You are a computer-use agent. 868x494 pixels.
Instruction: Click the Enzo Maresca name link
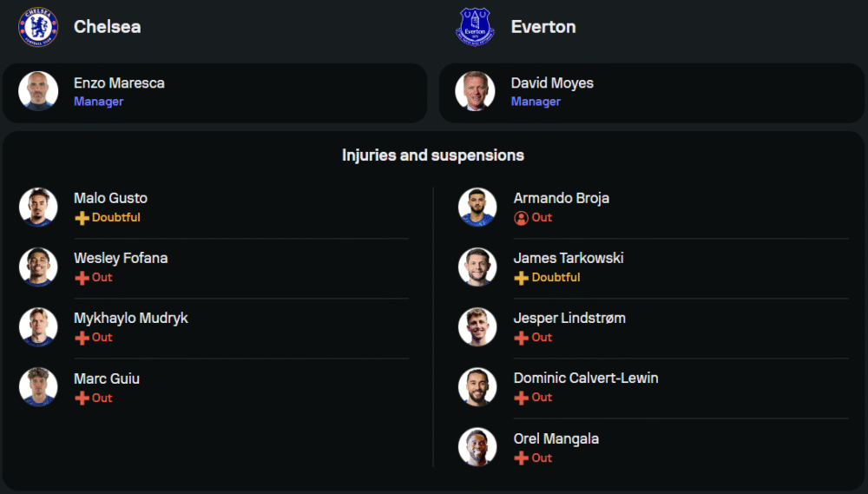click(x=119, y=83)
